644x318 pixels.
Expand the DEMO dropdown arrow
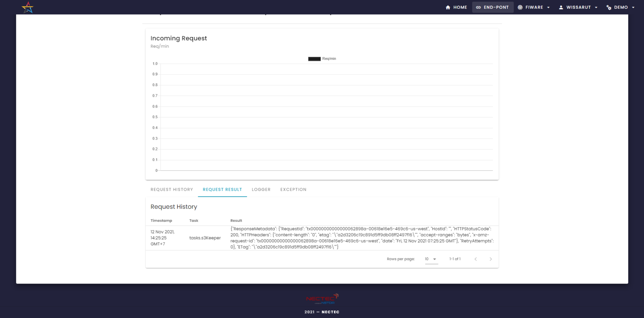pos(633,7)
